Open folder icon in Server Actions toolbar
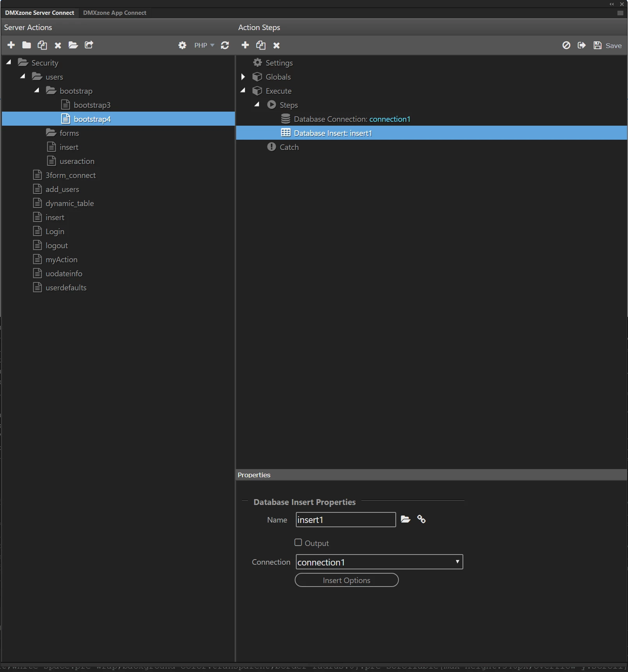Screen dimensions: 628x672 coord(73,45)
